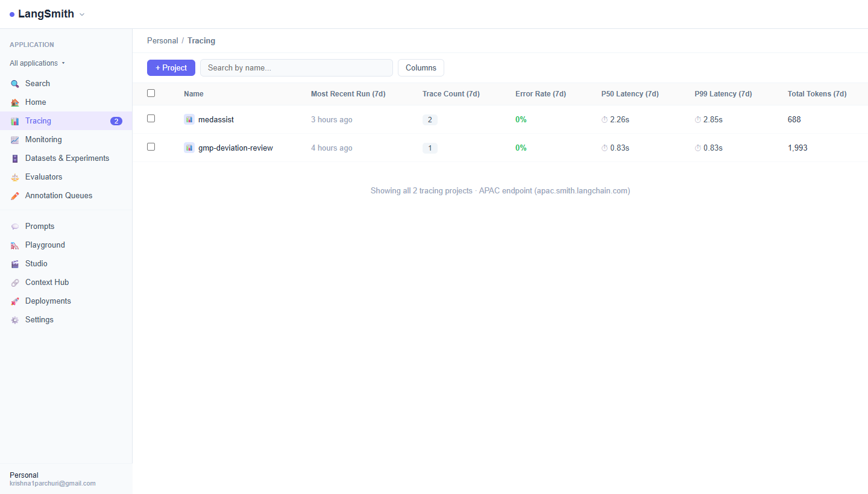This screenshot has height=494, width=868.
Task: Open Annotation Queues page
Action: click(x=66, y=196)
